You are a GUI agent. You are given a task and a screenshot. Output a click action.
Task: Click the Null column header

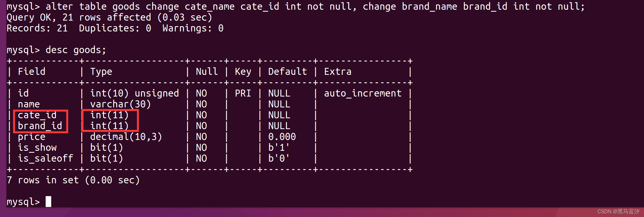207,71
